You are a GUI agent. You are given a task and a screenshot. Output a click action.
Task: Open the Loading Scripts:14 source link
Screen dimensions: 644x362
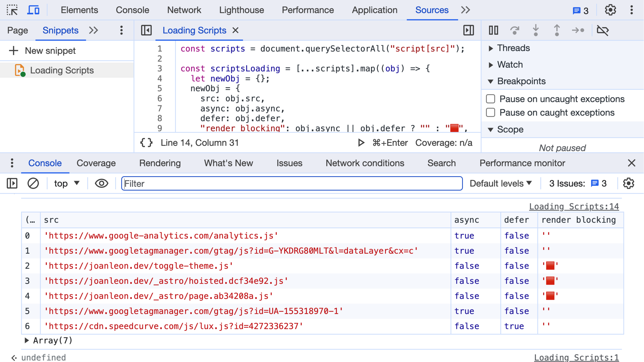click(x=574, y=206)
